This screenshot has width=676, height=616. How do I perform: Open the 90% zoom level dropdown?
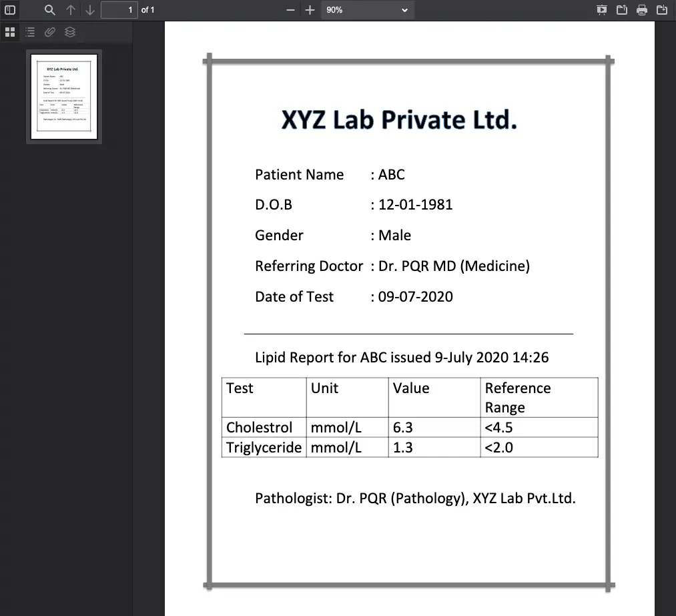click(x=367, y=9)
